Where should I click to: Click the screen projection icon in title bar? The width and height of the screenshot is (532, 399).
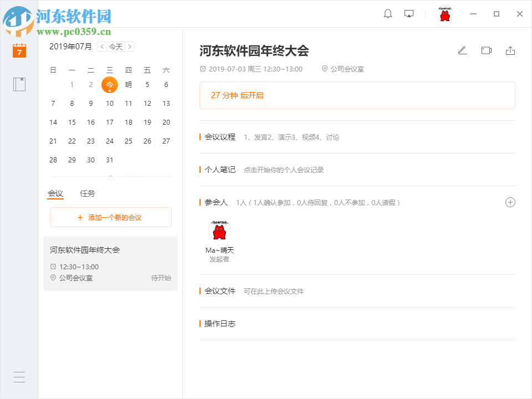pos(408,13)
